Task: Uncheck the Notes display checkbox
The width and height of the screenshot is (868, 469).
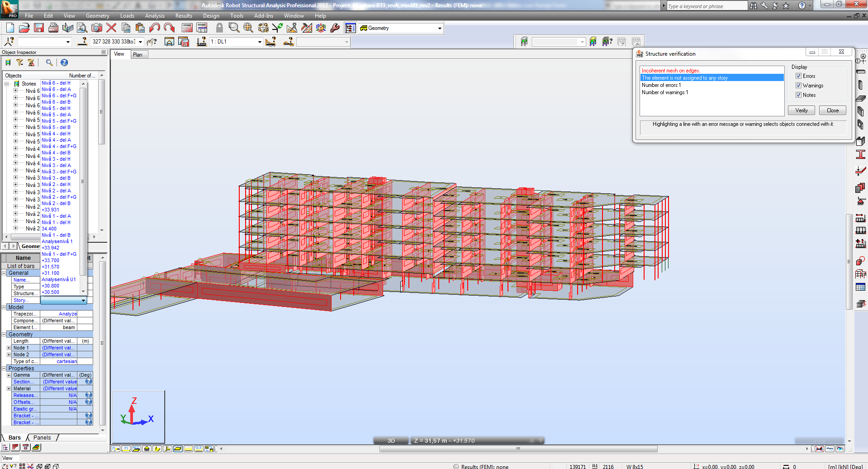Action: click(x=798, y=95)
